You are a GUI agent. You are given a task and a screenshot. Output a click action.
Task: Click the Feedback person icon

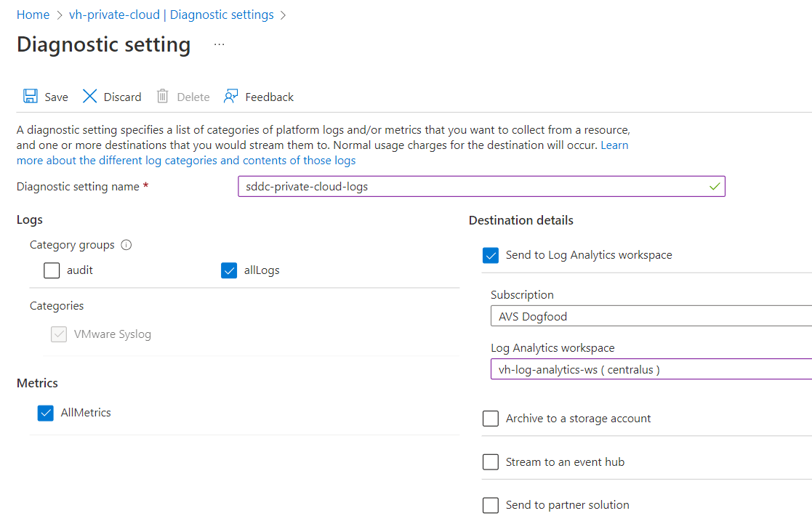coord(231,96)
